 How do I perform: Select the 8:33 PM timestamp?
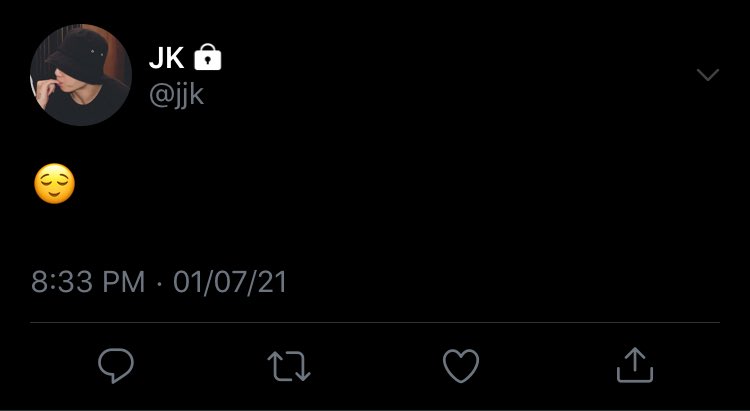tap(88, 281)
